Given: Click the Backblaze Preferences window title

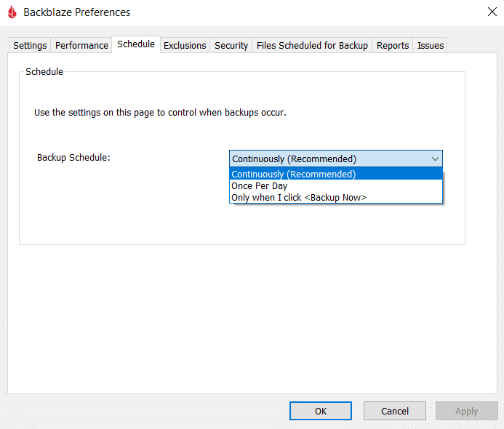Looking at the screenshot, I should (77, 12).
